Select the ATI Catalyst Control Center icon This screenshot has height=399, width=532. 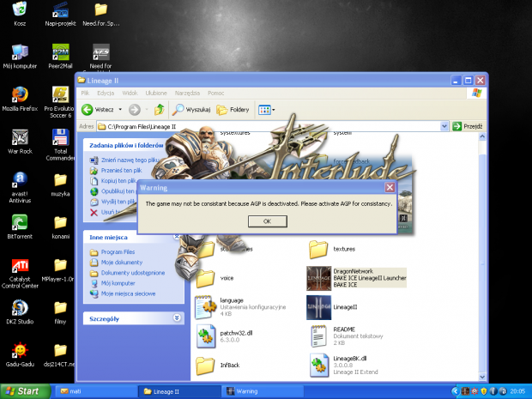pos(20,273)
